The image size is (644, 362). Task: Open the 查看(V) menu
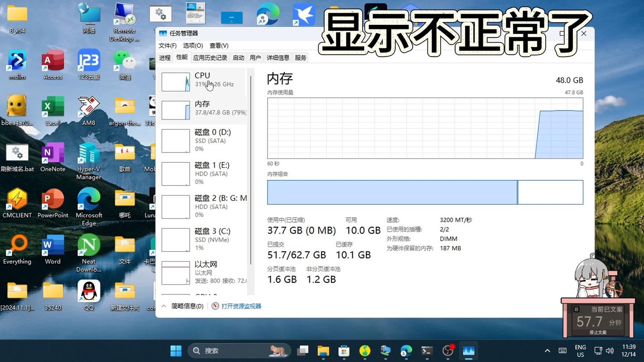pos(219,45)
